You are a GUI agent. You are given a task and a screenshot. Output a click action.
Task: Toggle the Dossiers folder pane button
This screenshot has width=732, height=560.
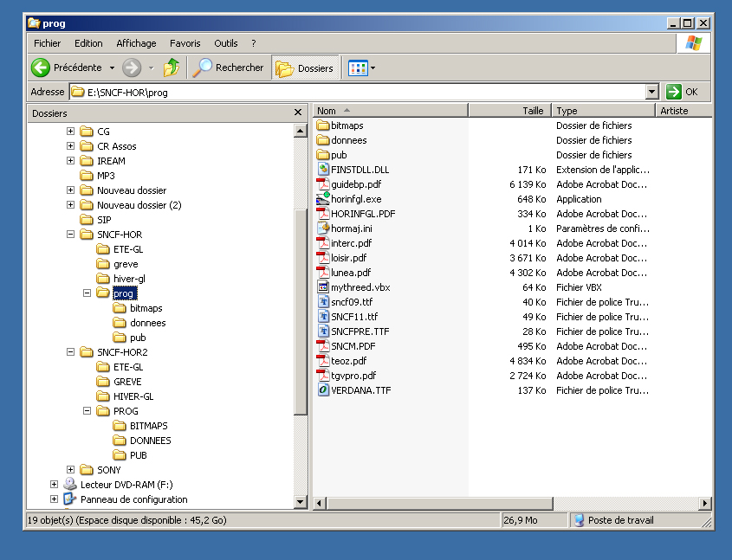[305, 68]
